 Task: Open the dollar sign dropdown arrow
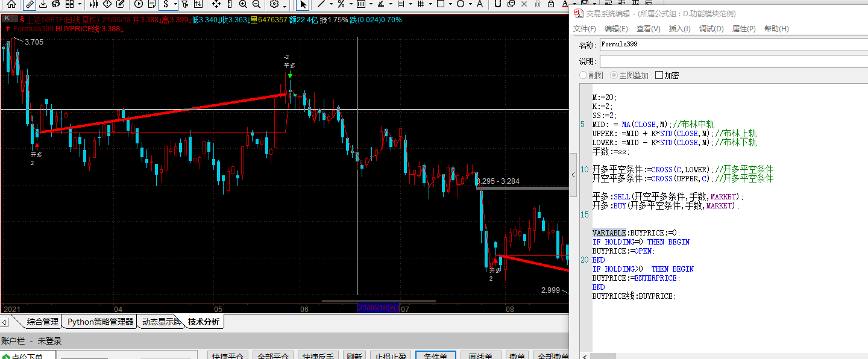tap(175, 4)
